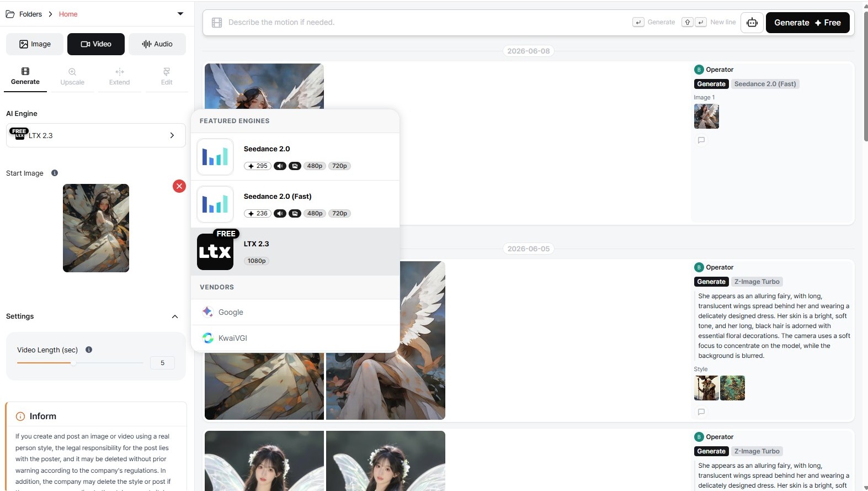Viewport: 868px width, 491px height.
Task: Open the Folders icon in breadcrumb
Action: point(10,14)
